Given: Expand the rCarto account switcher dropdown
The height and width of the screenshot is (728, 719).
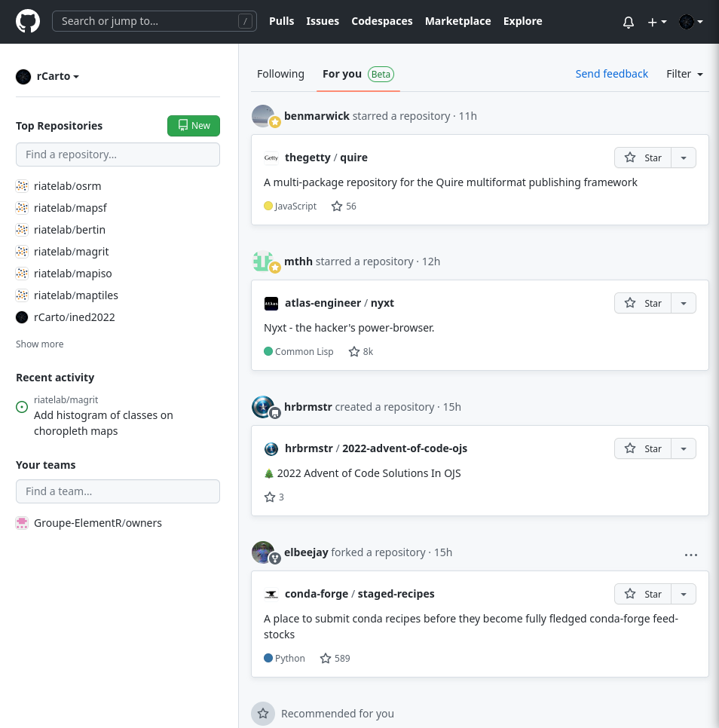Looking at the screenshot, I should point(48,77).
